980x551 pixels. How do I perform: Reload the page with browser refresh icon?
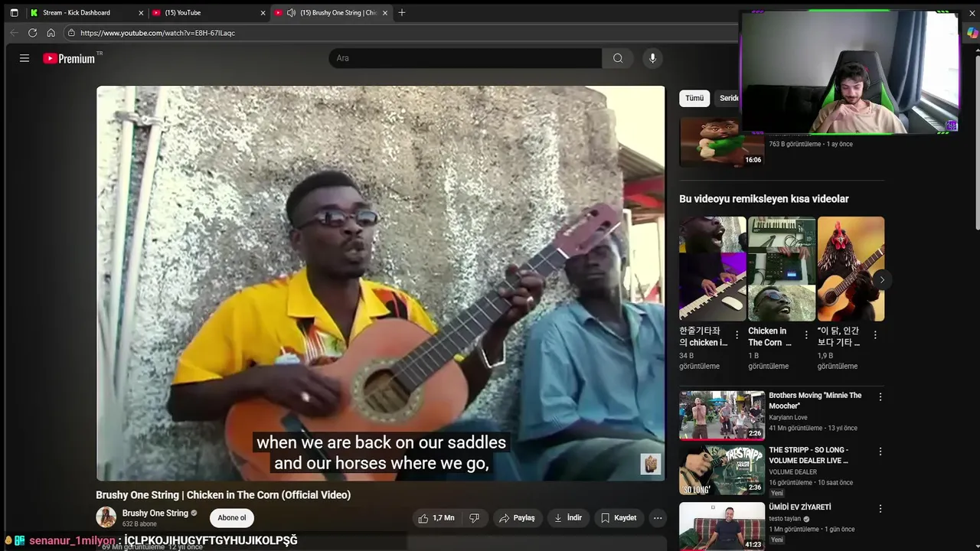pos(32,33)
